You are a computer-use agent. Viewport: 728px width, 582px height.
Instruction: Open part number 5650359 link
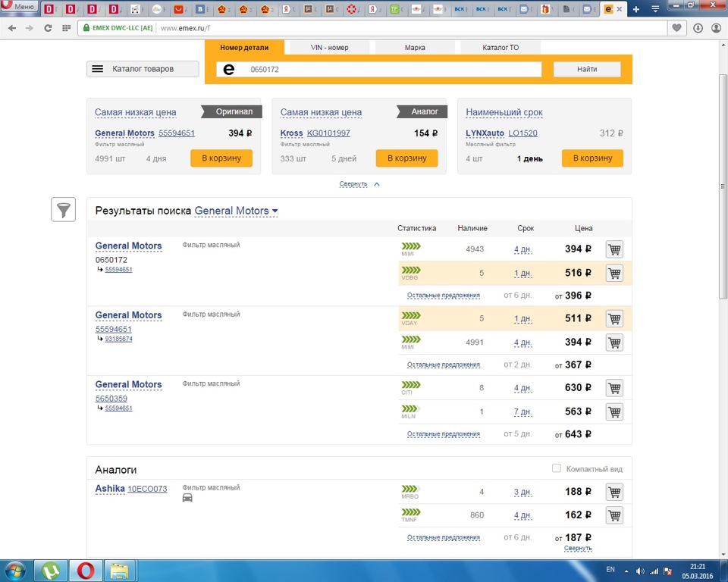pyautogui.click(x=111, y=399)
